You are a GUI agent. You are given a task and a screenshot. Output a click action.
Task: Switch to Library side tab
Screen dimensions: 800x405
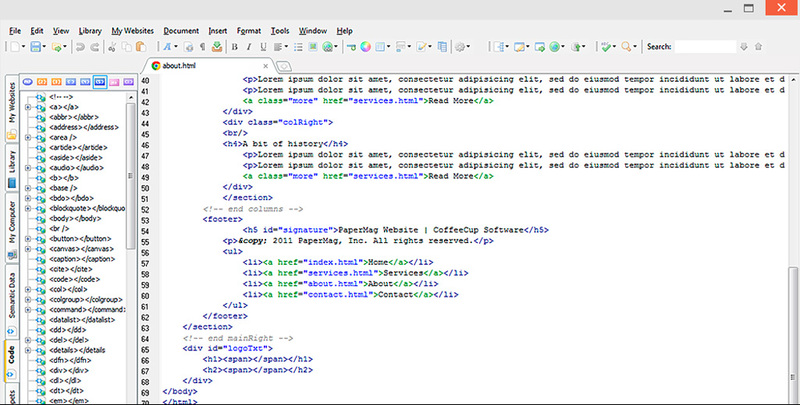click(12, 168)
